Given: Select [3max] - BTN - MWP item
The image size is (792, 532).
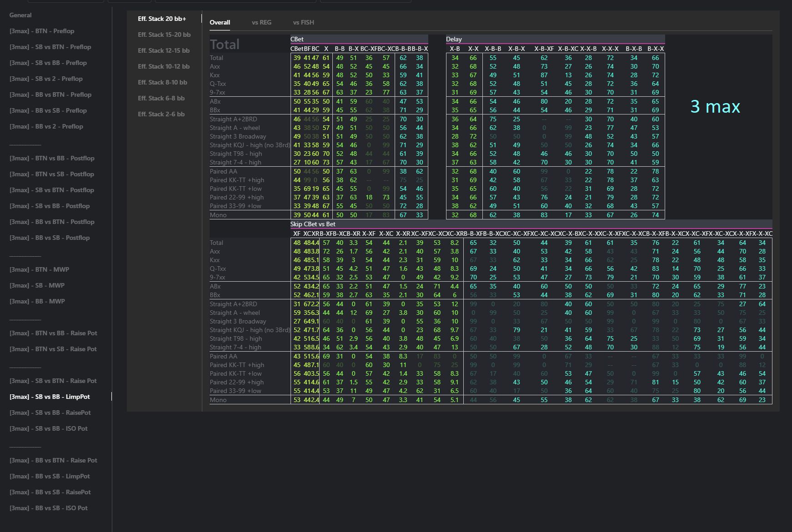Looking at the screenshot, I should 39,269.
